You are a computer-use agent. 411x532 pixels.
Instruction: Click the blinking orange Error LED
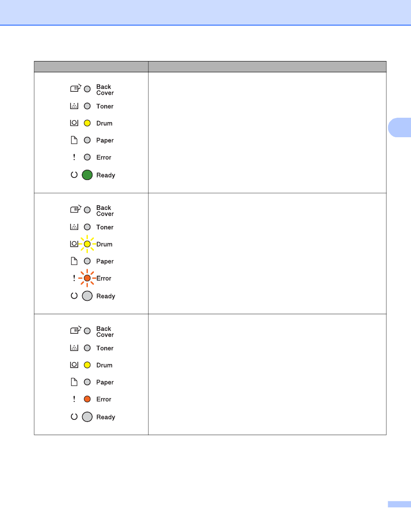point(87,278)
